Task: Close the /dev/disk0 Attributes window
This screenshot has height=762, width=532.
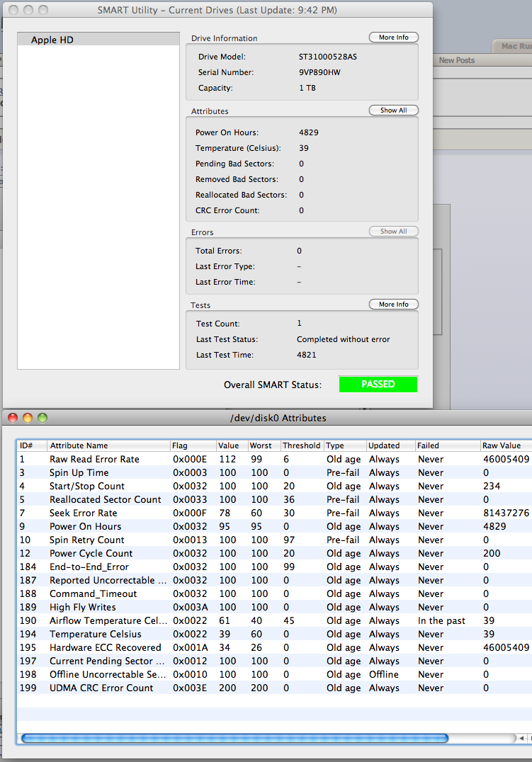Action: click(13, 418)
